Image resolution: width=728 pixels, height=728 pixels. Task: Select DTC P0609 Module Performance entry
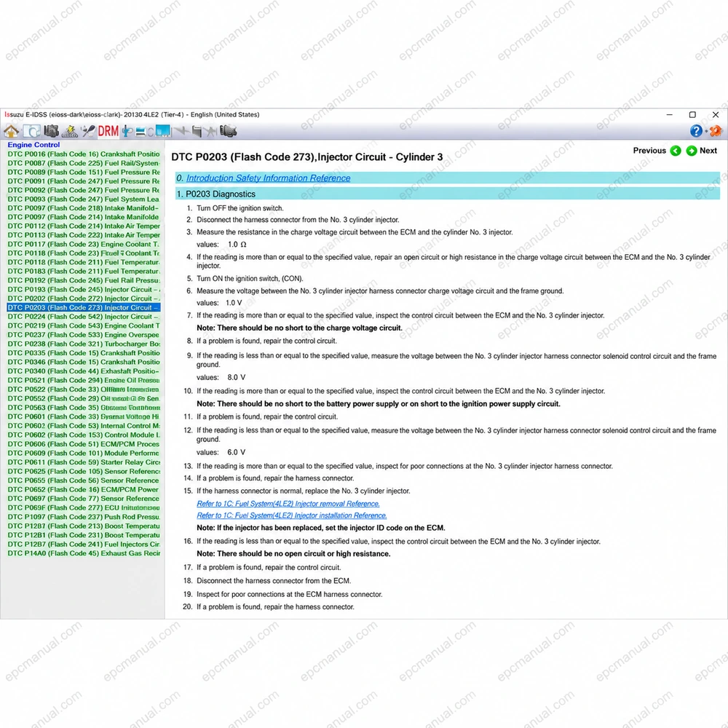84,453
